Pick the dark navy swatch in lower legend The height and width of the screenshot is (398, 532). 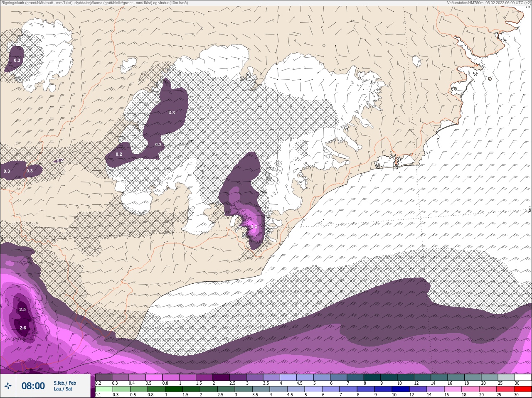coord(401,389)
